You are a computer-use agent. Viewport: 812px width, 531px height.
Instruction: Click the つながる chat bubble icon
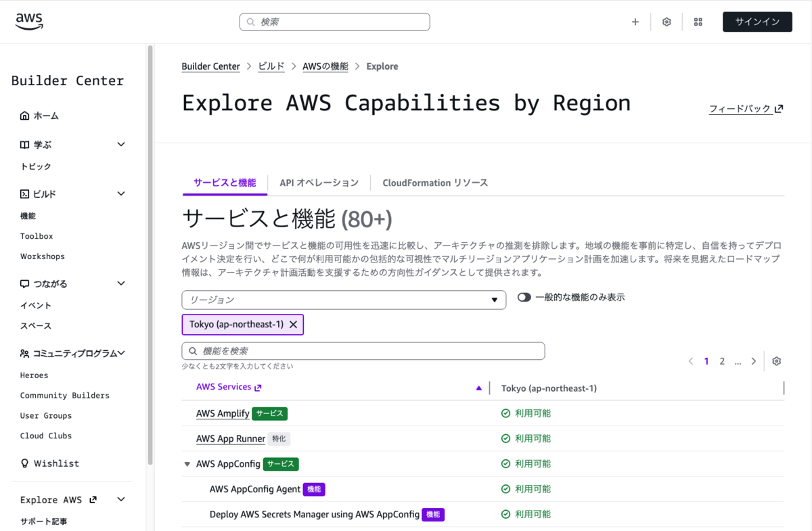click(25, 283)
